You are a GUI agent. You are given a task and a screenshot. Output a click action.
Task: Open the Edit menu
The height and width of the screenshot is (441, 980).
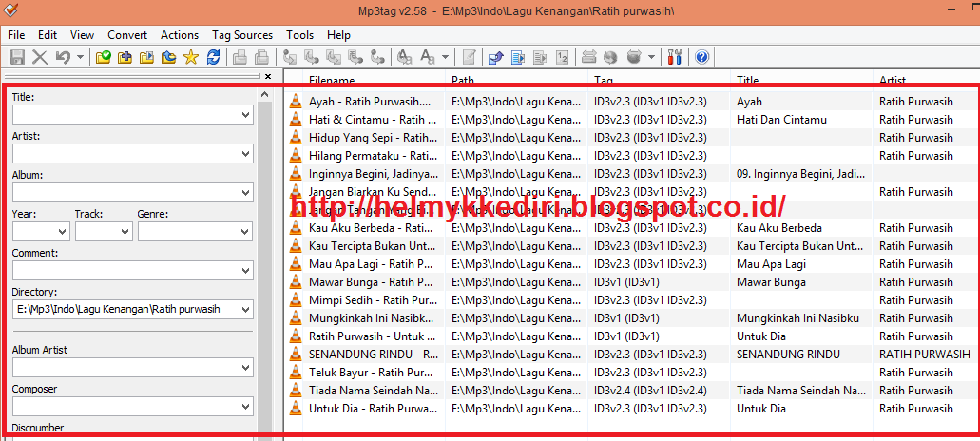click(x=48, y=35)
